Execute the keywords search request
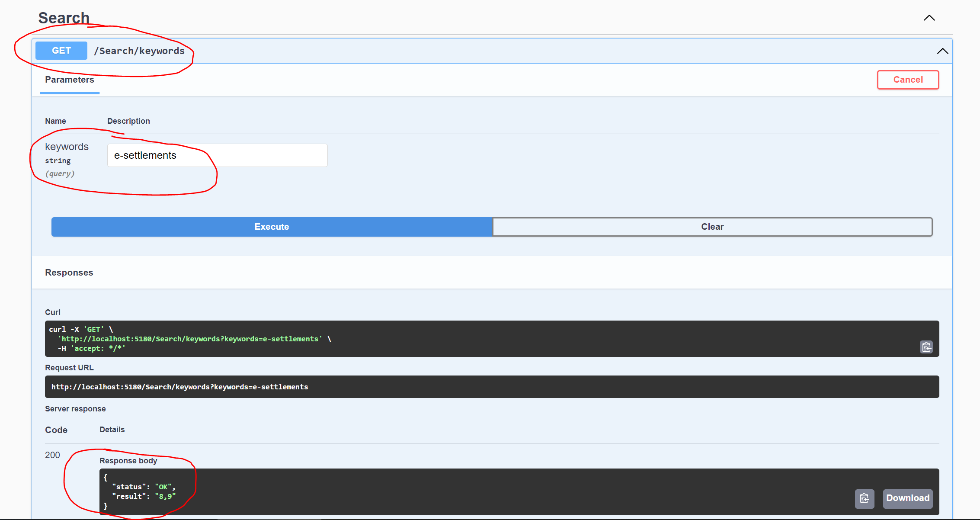This screenshot has width=980, height=520. [272, 227]
